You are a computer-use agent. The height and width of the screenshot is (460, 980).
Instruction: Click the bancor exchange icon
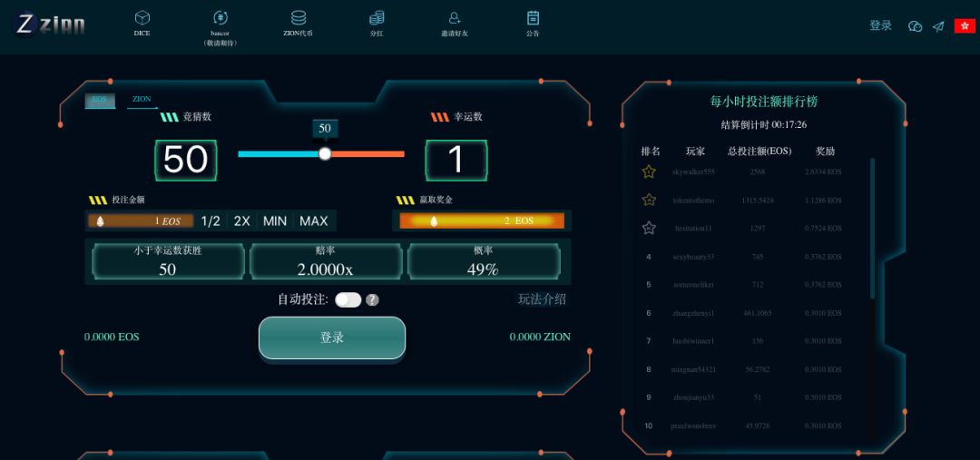(220, 18)
